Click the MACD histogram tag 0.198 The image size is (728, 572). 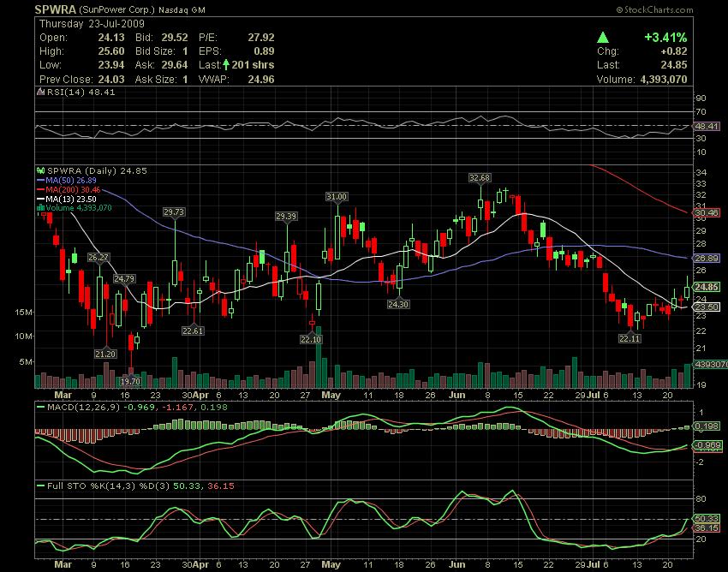click(707, 426)
